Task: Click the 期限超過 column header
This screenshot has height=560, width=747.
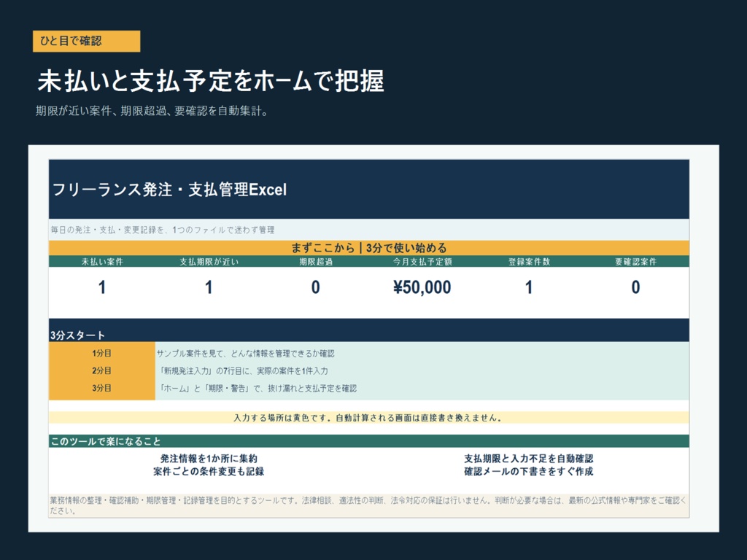Action: click(x=315, y=262)
